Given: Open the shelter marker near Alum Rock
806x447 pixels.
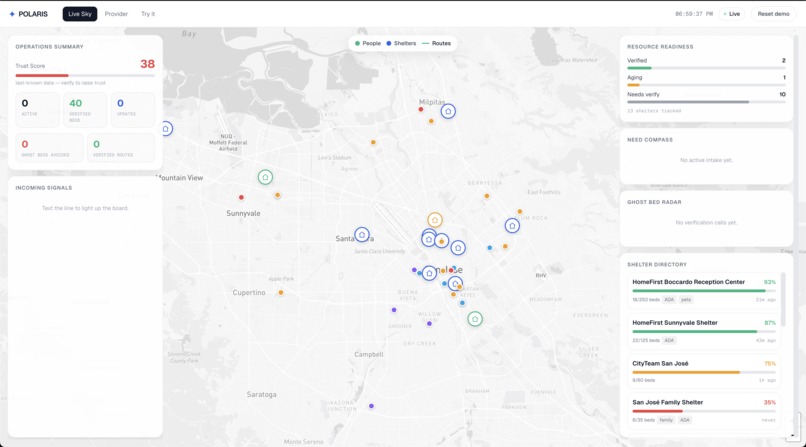Looking at the screenshot, I should pos(512,226).
